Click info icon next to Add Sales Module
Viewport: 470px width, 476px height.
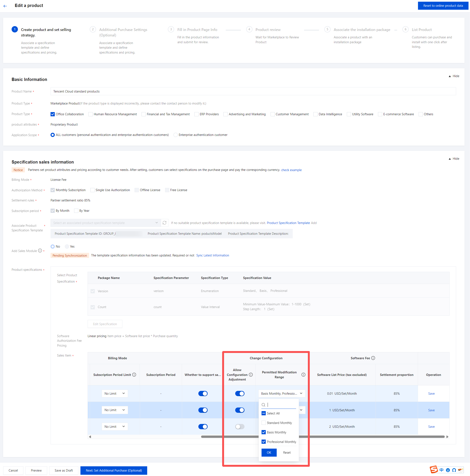click(40, 251)
